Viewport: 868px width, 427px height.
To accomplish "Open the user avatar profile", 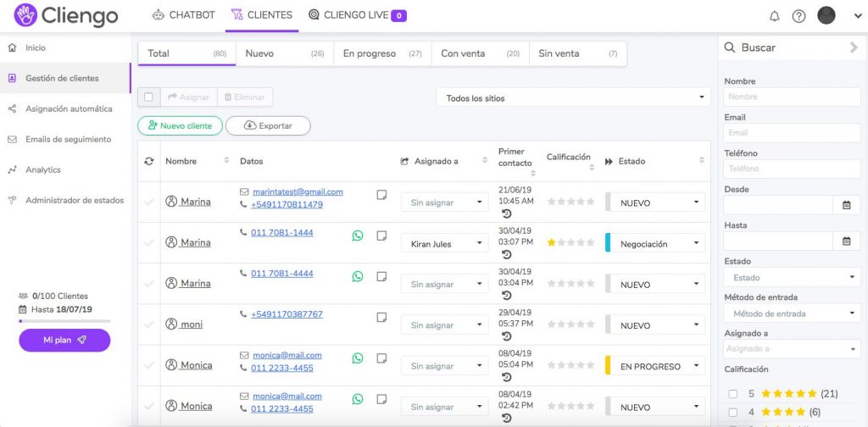I will coord(826,15).
